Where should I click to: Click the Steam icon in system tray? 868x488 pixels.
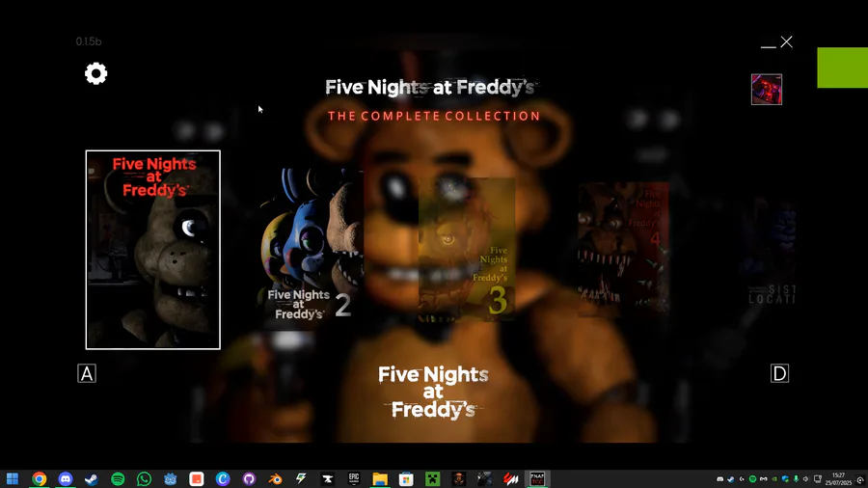click(731, 479)
